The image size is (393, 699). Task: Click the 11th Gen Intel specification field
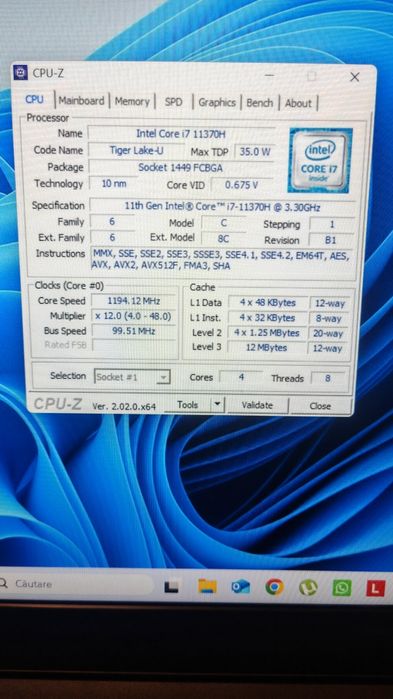pyautogui.click(x=222, y=207)
